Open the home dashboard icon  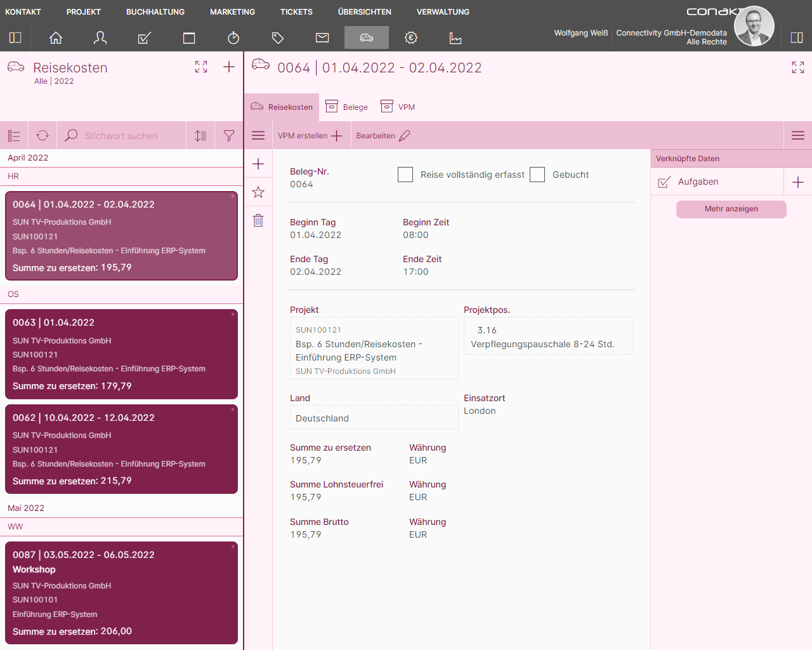(56, 38)
